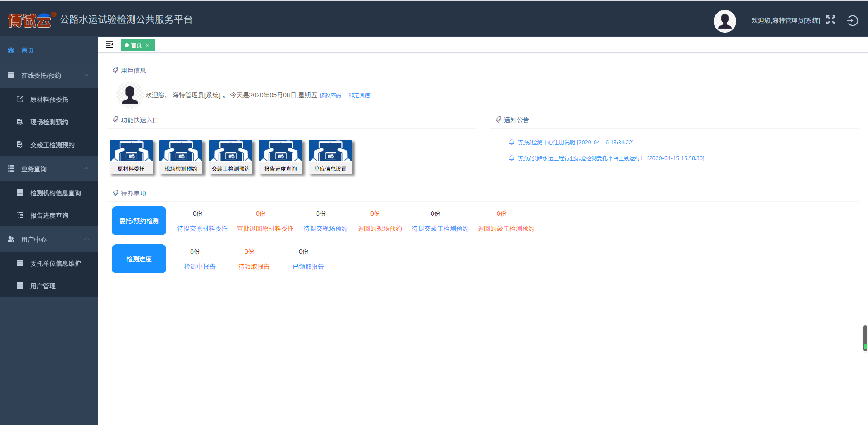The height and width of the screenshot is (425, 868).
Task: Click the logout icon at top right
Action: tap(852, 20)
